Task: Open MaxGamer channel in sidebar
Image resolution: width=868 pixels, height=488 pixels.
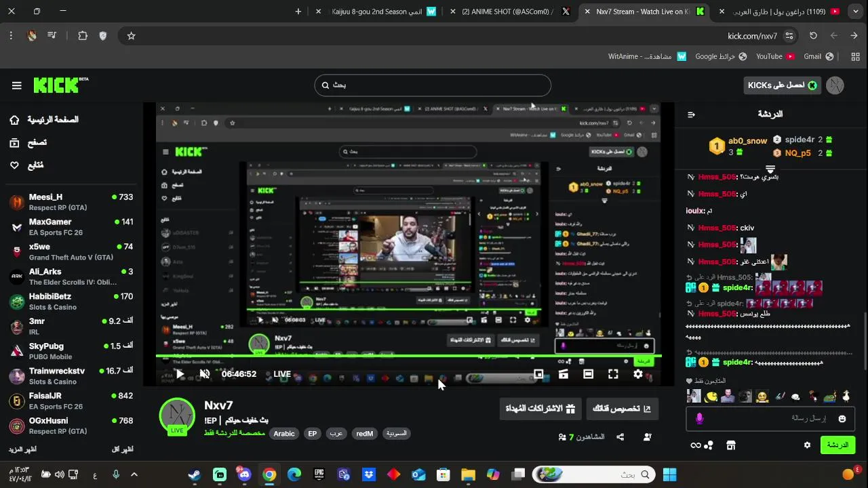Action: coord(71,227)
